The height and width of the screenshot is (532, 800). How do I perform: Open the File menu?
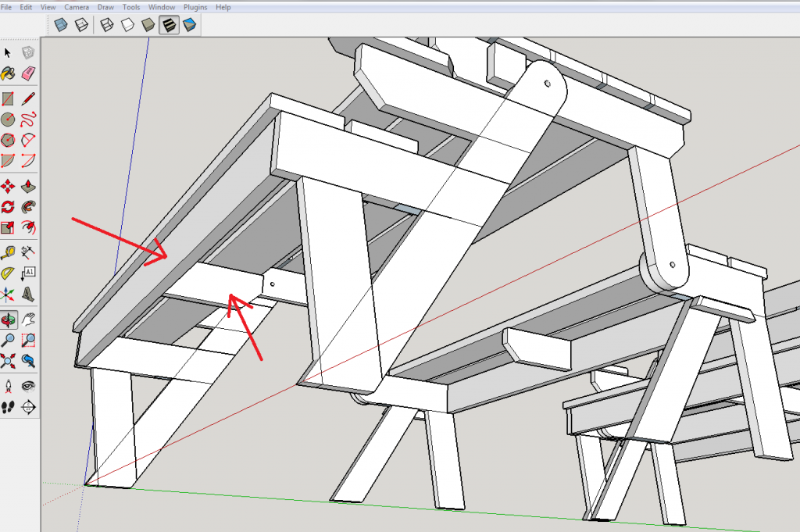pos(6,7)
